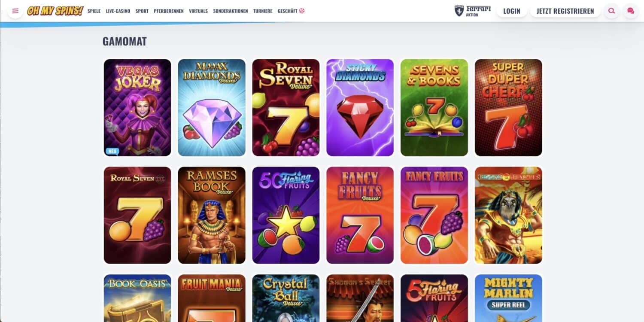Open Ramses Book Deluxe slot
This screenshot has width=644, height=322.
(212, 215)
